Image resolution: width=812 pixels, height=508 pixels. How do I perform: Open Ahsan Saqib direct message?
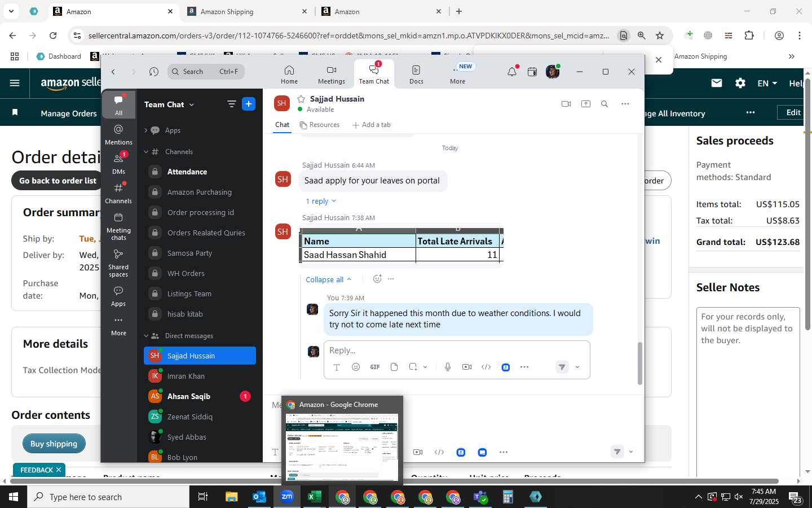(200, 396)
